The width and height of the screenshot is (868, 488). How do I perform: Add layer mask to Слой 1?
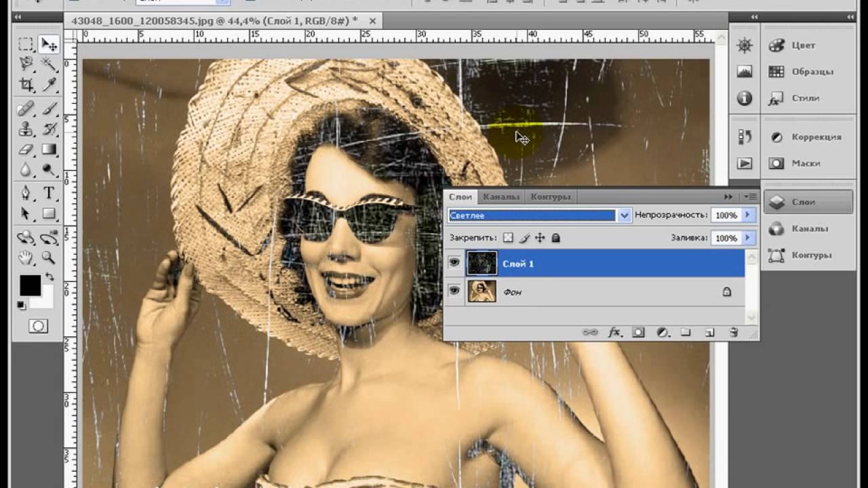click(x=638, y=332)
